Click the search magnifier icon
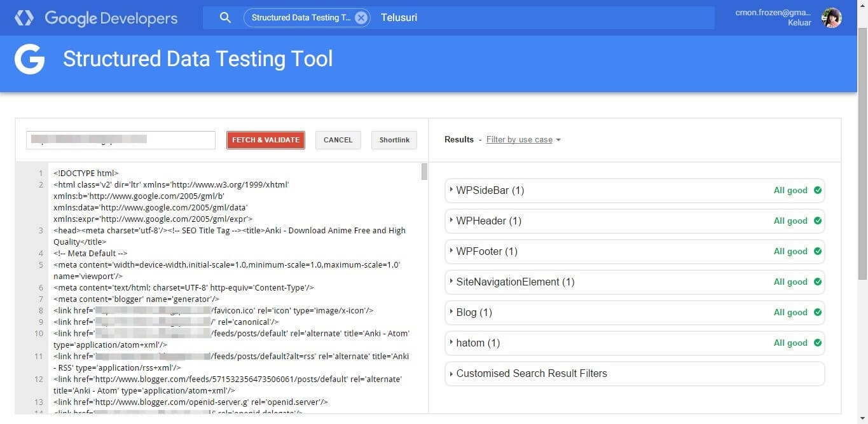The height and width of the screenshot is (424, 868). coord(225,18)
